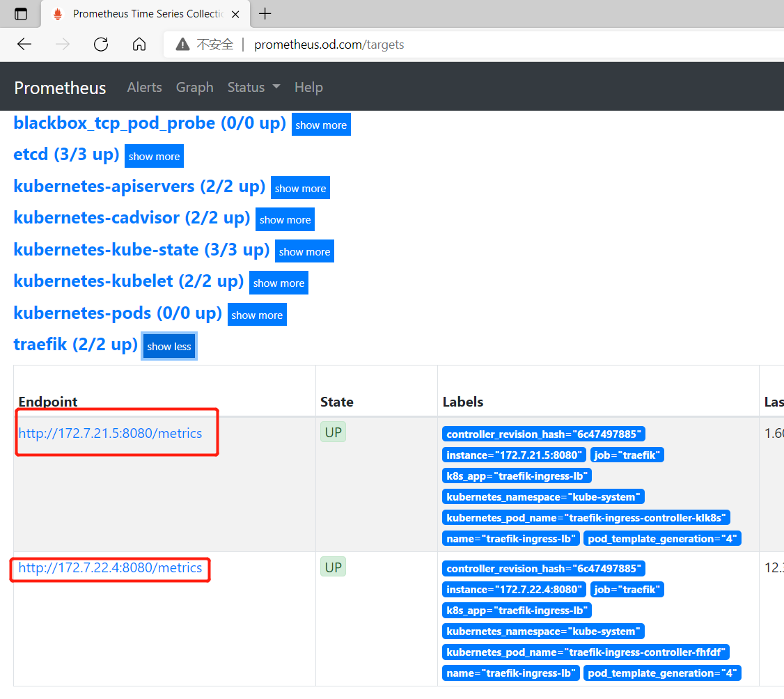This screenshot has height=699, width=784.
Task: Click k8s_app label in 172.7.22.4 row
Action: click(x=517, y=611)
